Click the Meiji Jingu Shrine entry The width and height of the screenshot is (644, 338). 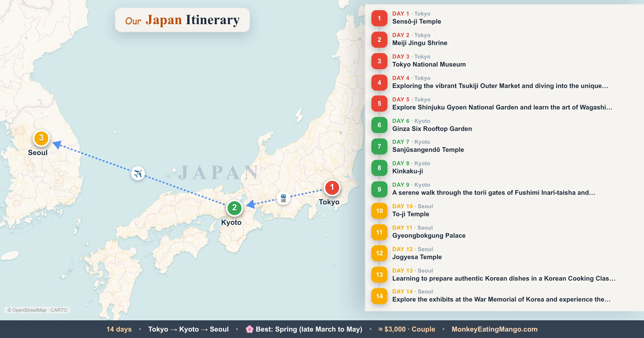420,43
